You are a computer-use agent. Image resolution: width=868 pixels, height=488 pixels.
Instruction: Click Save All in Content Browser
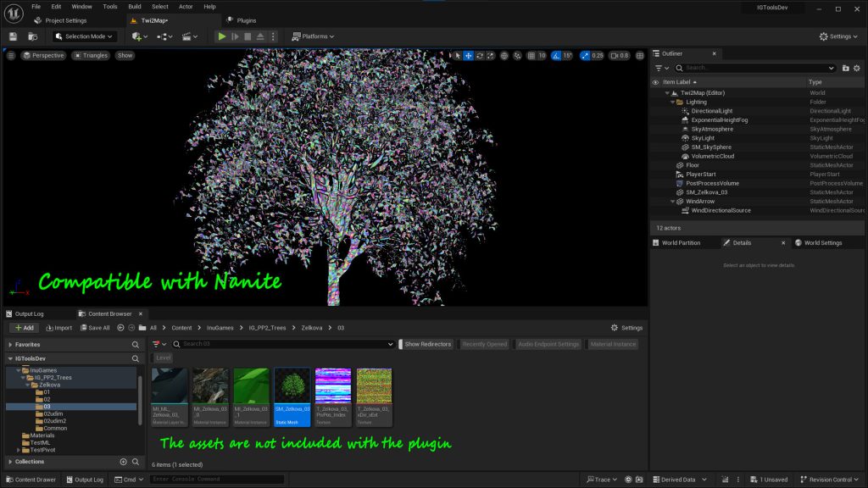coord(95,328)
